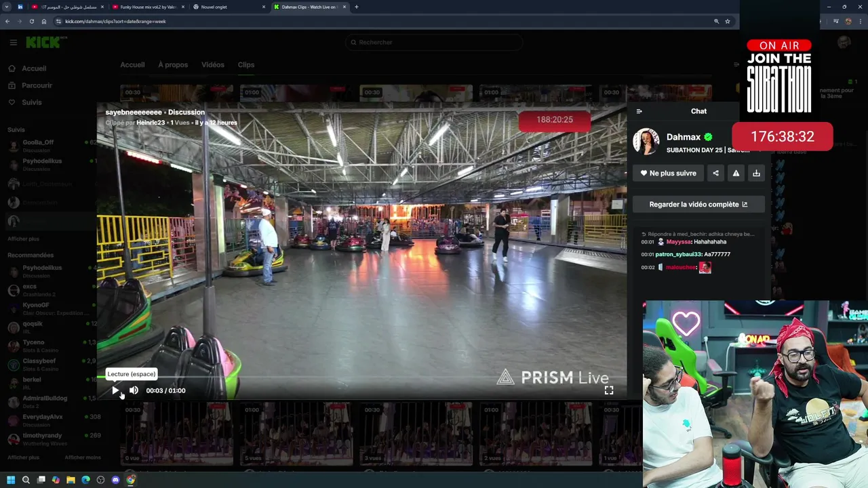Open a new browser tab
The width and height of the screenshot is (868, 488).
[x=357, y=7]
